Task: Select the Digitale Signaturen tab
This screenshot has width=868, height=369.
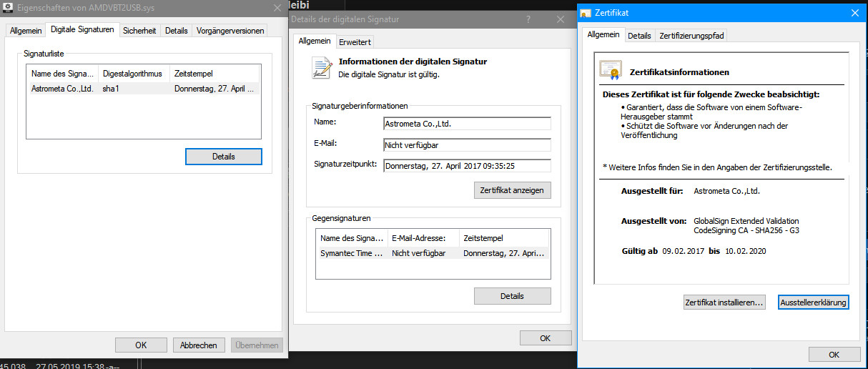Action: (x=82, y=30)
